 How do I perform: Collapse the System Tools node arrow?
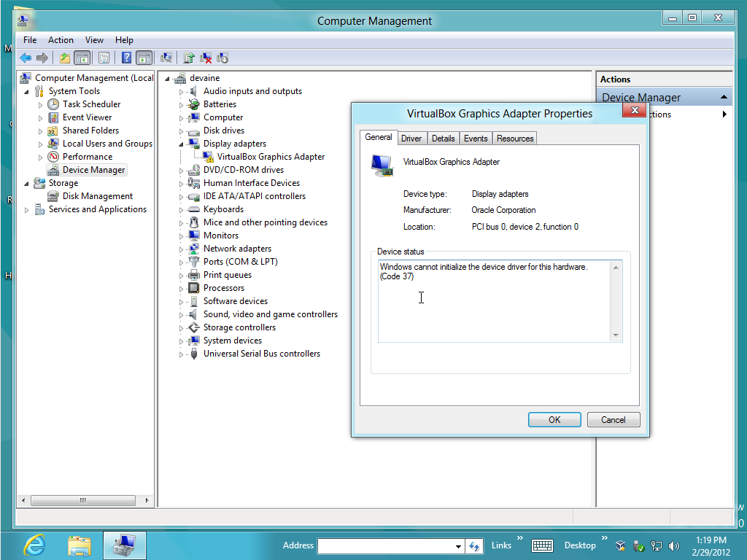pyautogui.click(x=27, y=91)
